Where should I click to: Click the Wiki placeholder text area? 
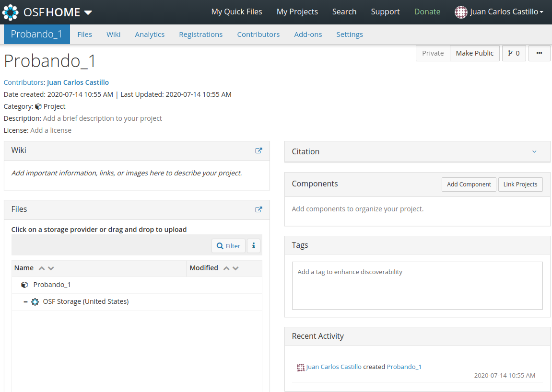[x=127, y=173]
